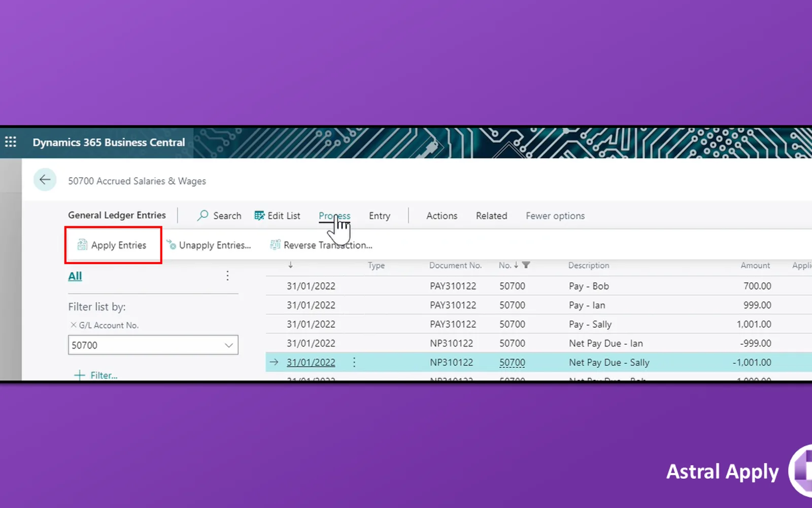Click the Search button label
812x508 pixels.
[x=227, y=216]
